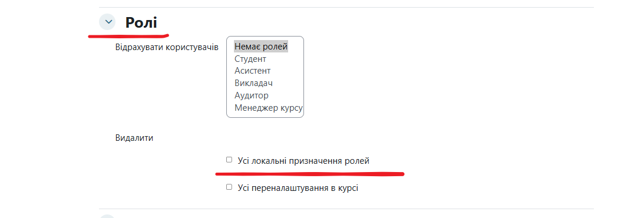Select Студент in the roles list
The height and width of the screenshot is (218, 644).
pyautogui.click(x=250, y=59)
